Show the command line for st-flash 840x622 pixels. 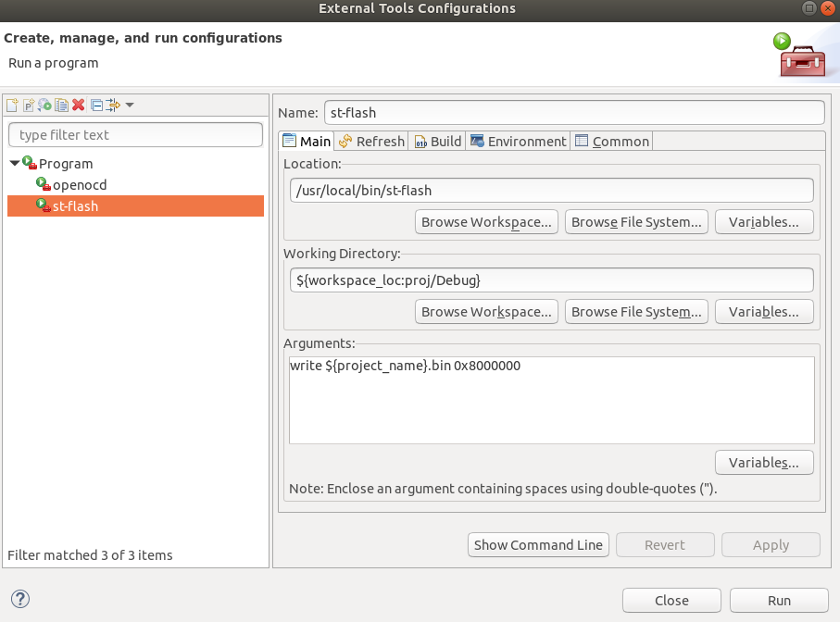538,544
